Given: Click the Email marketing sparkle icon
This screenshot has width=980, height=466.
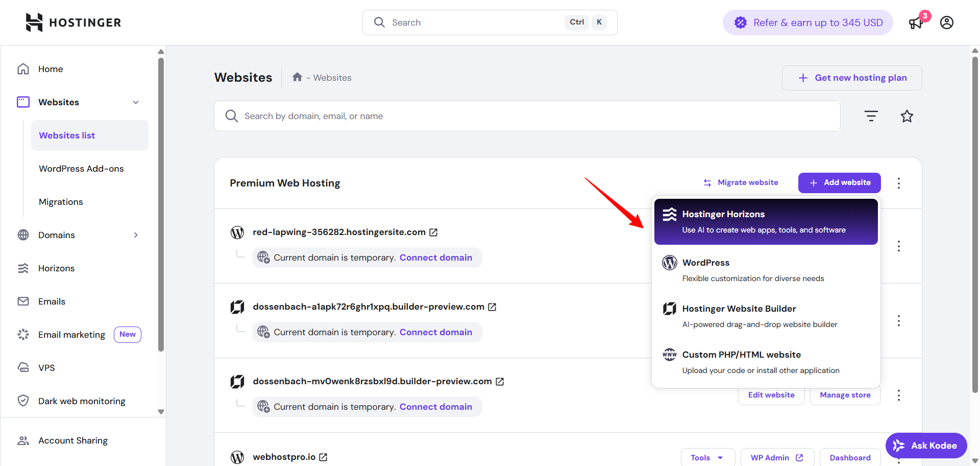Looking at the screenshot, I should pos(23,335).
